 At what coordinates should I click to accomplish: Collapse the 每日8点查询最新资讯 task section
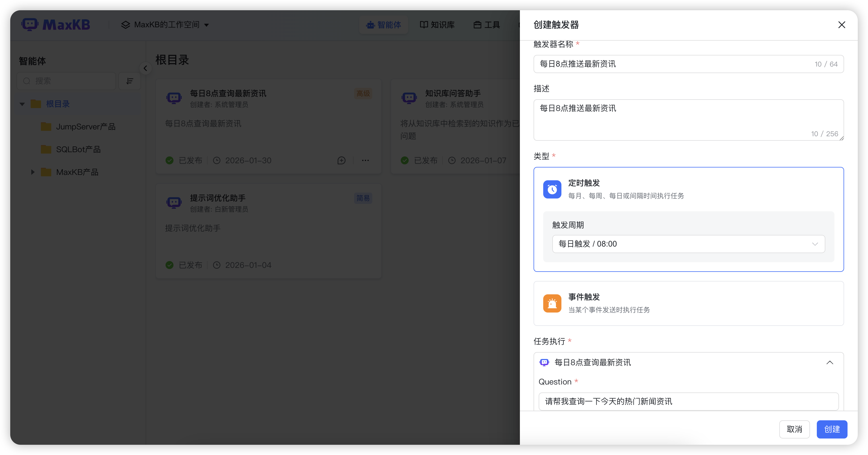coord(830,363)
